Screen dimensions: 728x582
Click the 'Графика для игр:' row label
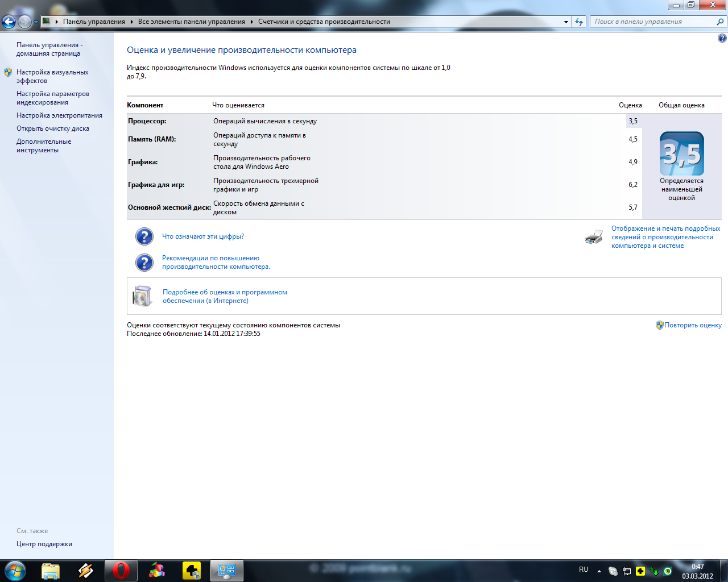[x=156, y=185]
